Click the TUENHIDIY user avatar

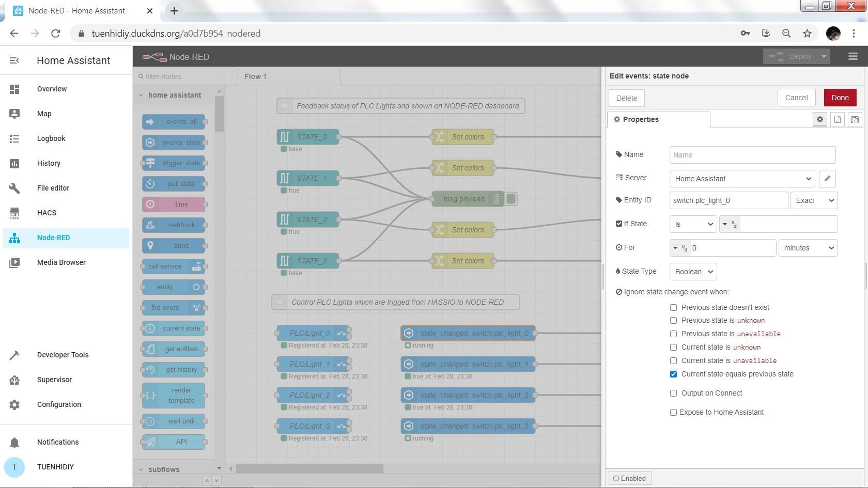(x=14, y=467)
